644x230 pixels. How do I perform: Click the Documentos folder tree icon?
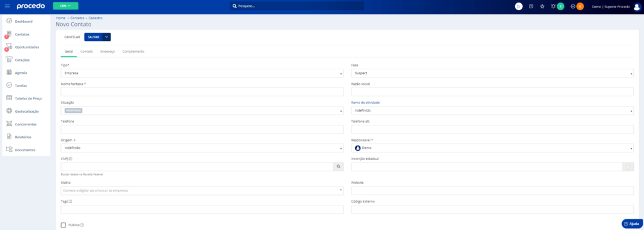(x=9, y=150)
